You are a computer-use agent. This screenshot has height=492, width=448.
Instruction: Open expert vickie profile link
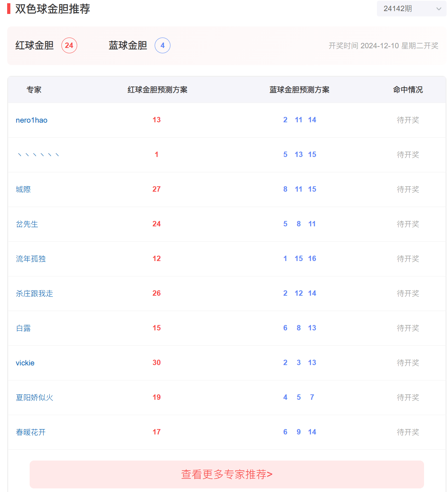pyautogui.click(x=25, y=363)
